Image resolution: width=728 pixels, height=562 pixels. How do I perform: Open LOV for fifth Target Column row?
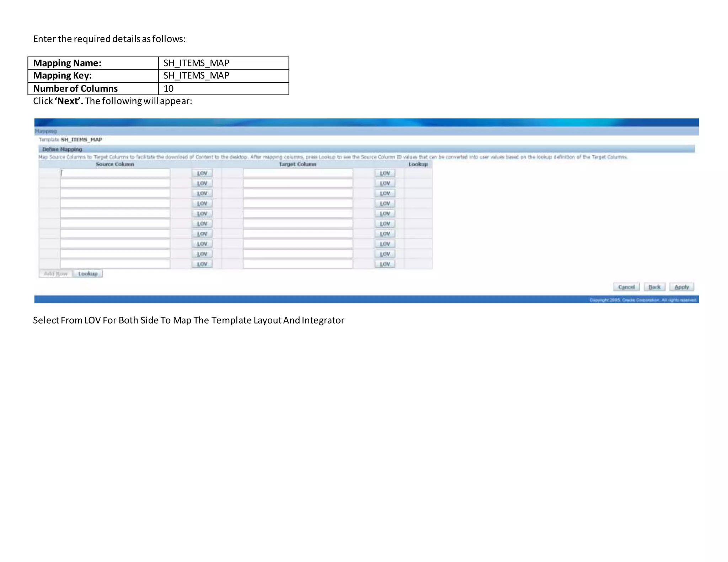pos(385,214)
